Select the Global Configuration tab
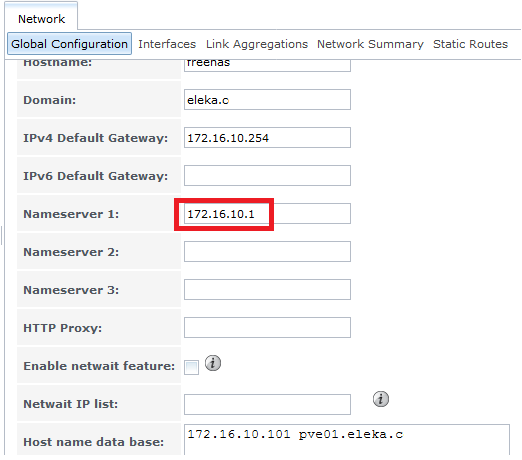 pos(69,44)
